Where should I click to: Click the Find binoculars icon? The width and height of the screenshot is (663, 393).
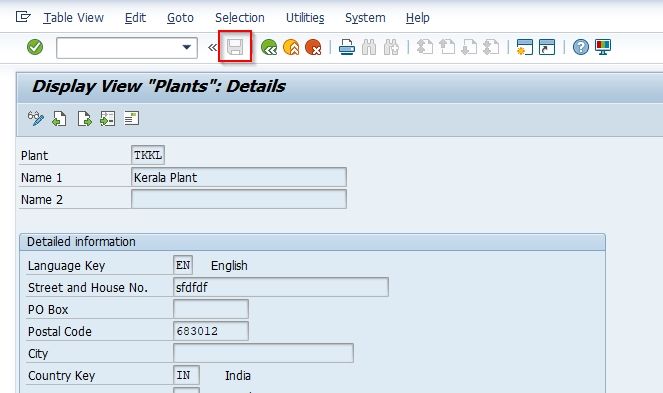pyautogui.click(x=369, y=47)
